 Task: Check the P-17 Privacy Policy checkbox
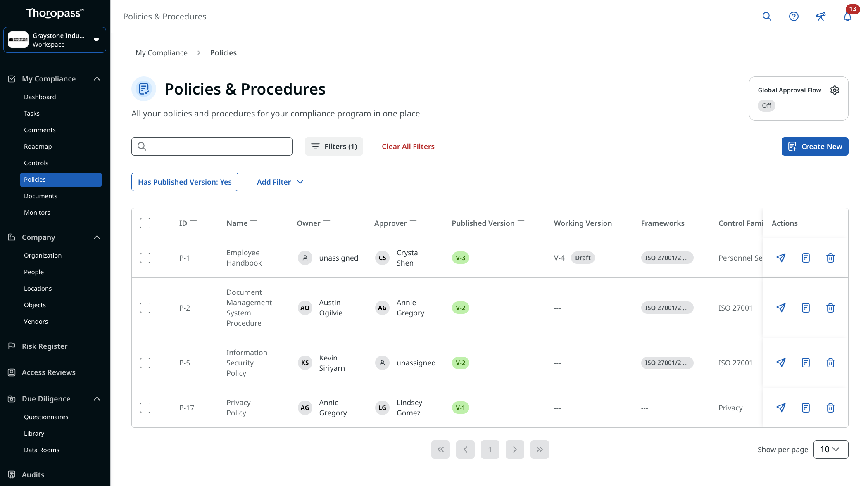click(x=145, y=408)
